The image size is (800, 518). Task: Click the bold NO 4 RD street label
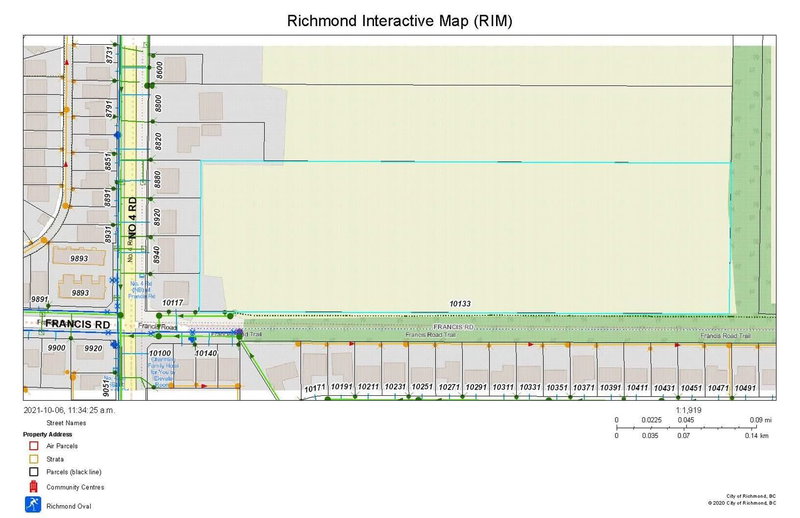point(132,218)
